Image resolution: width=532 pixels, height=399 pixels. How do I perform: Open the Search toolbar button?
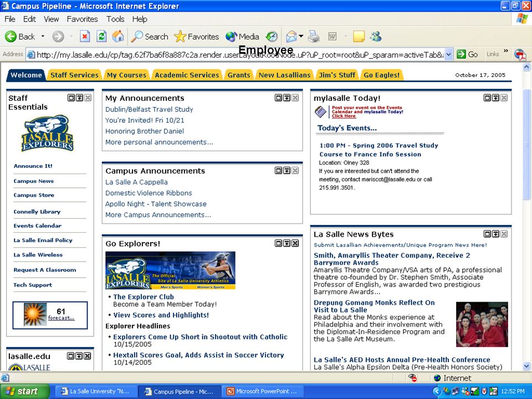[150, 37]
